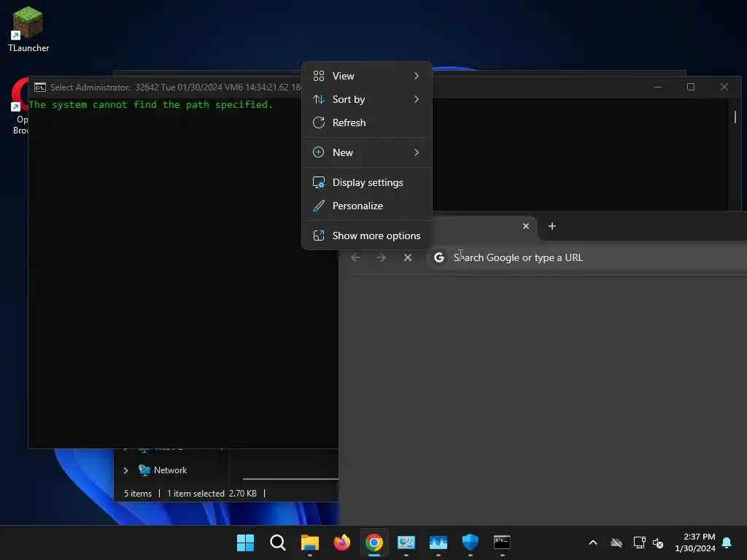
Task: Maximize the Command Prompt window
Action: click(x=691, y=87)
